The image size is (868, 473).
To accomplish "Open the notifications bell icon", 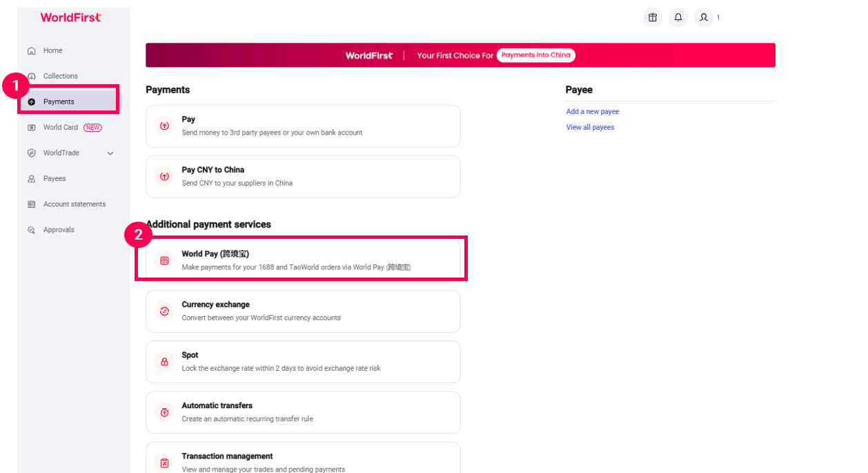I will point(678,18).
